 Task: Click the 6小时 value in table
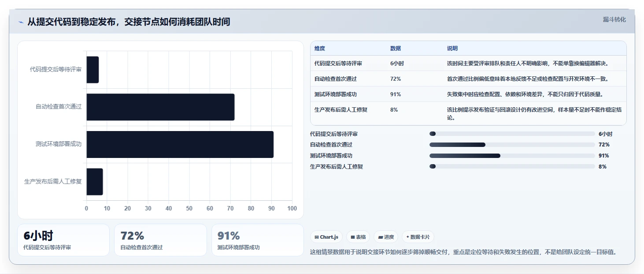click(397, 64)
